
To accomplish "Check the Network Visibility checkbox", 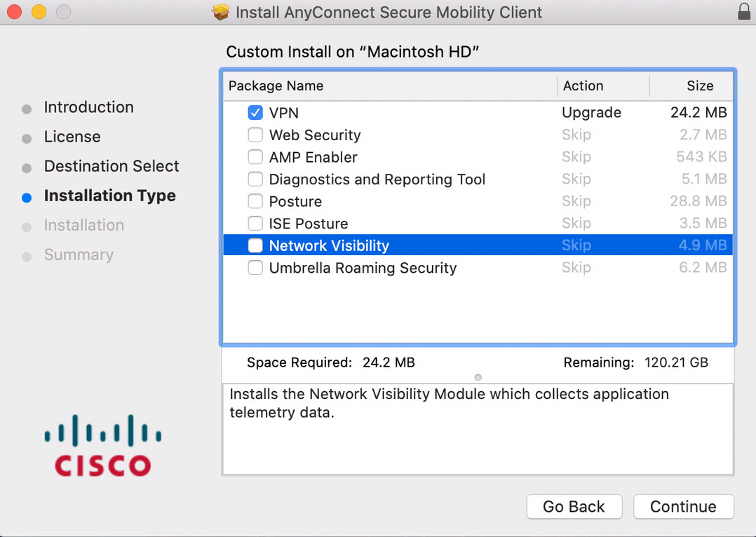I will point(255,245).
